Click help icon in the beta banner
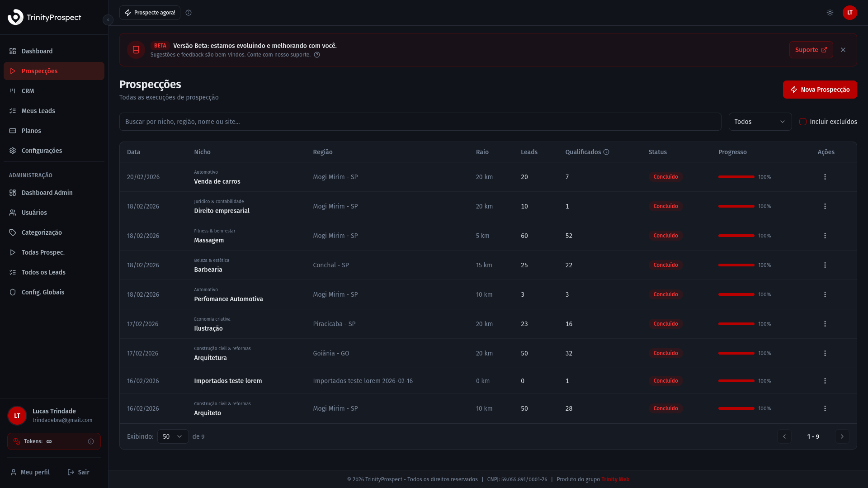Viewport: 868px width, 488px height. point(317,55)
